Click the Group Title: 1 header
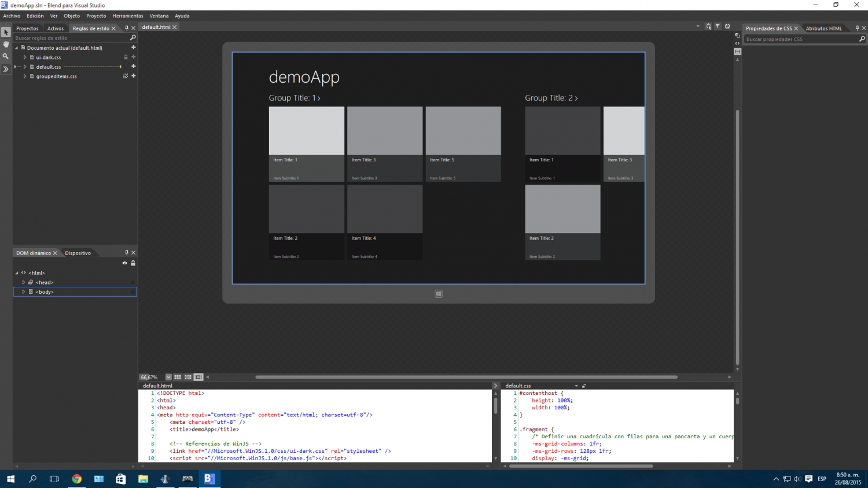 click(x=294, y=98)
